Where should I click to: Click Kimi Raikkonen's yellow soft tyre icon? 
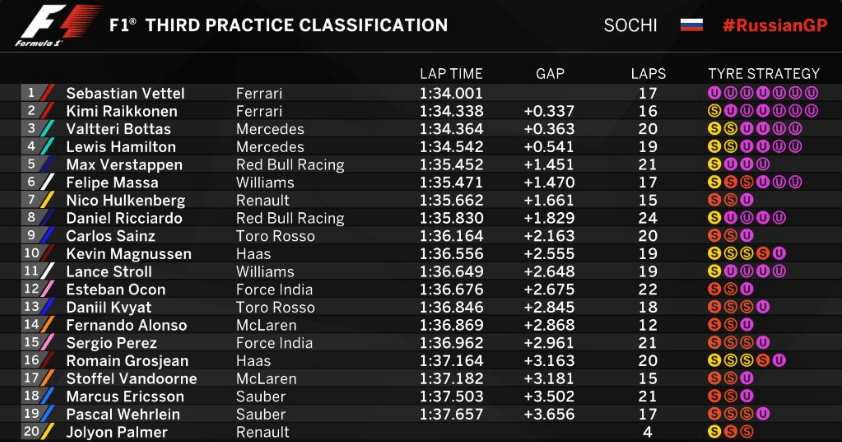[x=714, y=111]
